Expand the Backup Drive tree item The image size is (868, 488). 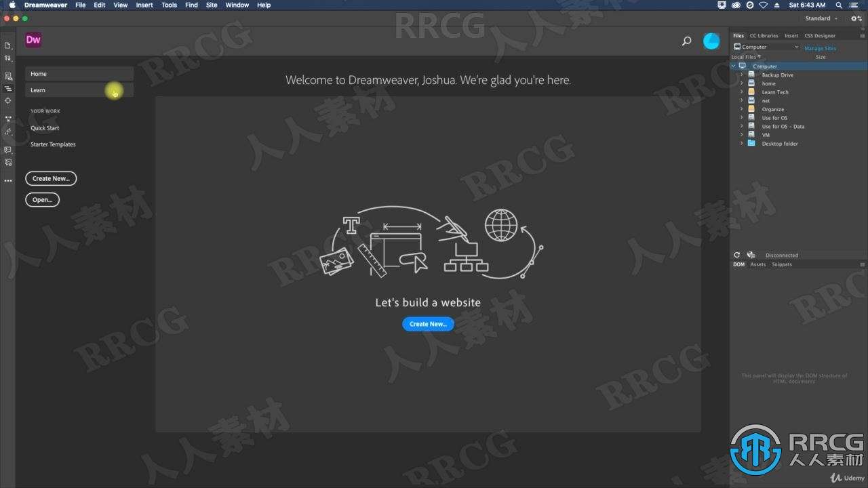point(742,75)
